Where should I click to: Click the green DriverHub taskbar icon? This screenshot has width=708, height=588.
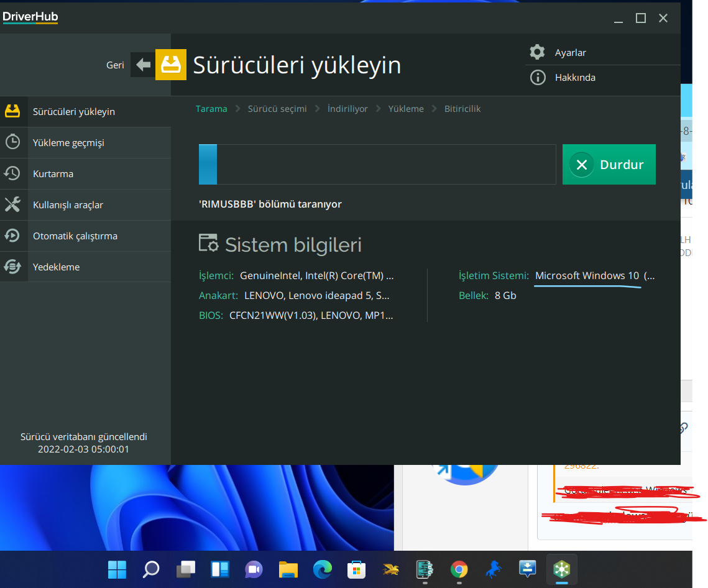click(x=562, y=569)
